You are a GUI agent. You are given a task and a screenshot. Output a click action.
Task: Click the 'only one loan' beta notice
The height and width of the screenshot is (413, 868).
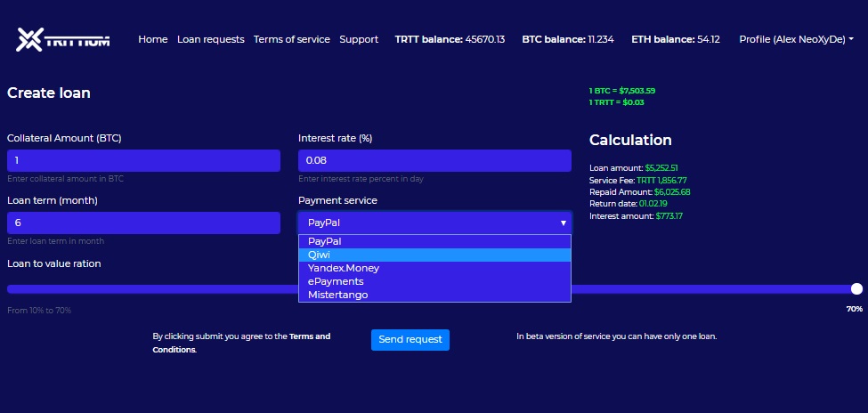[617, 336]
